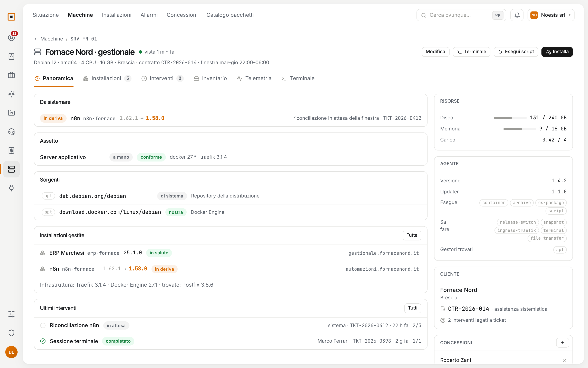Open the contacts sidebar icon

point(11,56)
